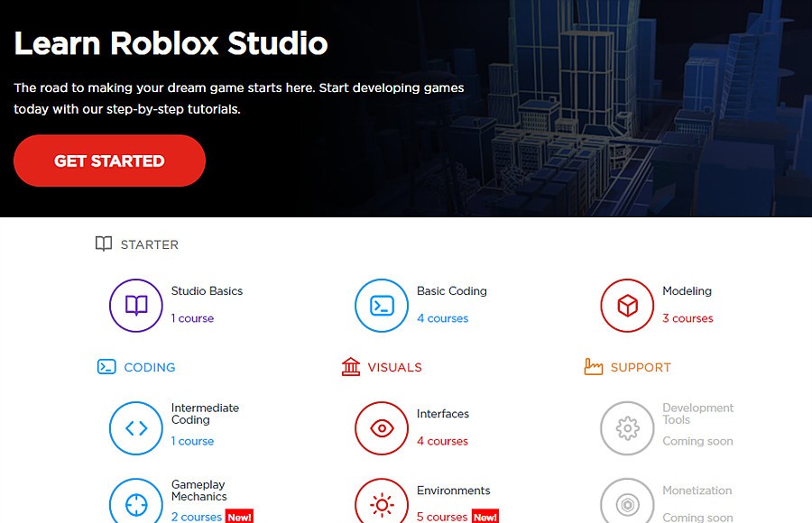Click the STARTER section heading

click(x=150, y=244)
